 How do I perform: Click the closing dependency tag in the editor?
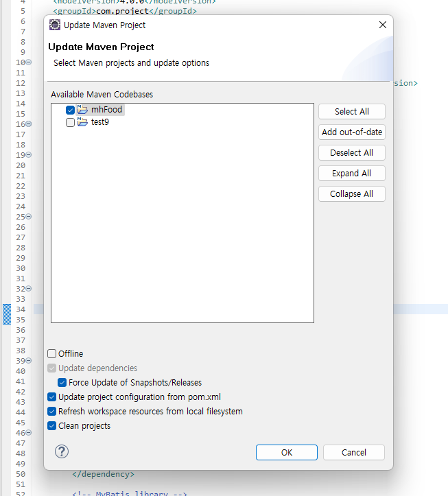103,474
